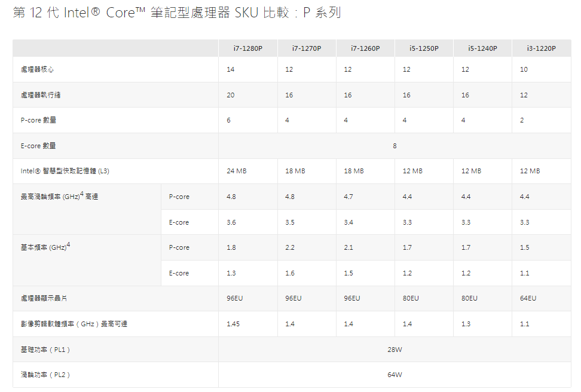
Task: Click base P-core '1.5' for i3-1220P
Action: pyautogui.click(x=524, y=247)
